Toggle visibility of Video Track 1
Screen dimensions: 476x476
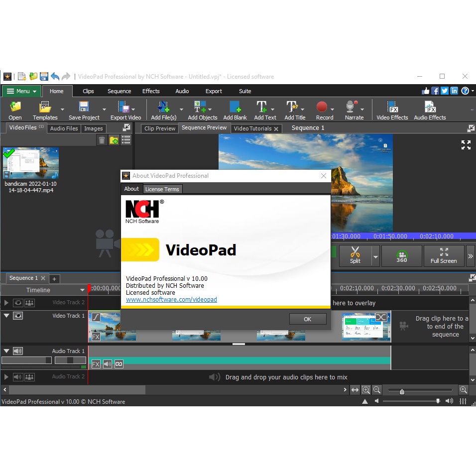point(18,316)
